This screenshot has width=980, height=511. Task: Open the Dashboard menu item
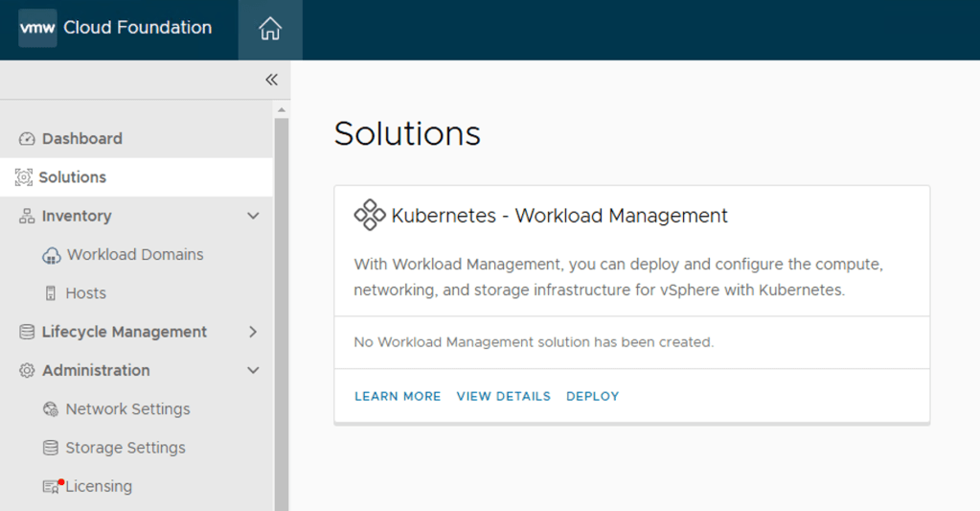(82, 139)
